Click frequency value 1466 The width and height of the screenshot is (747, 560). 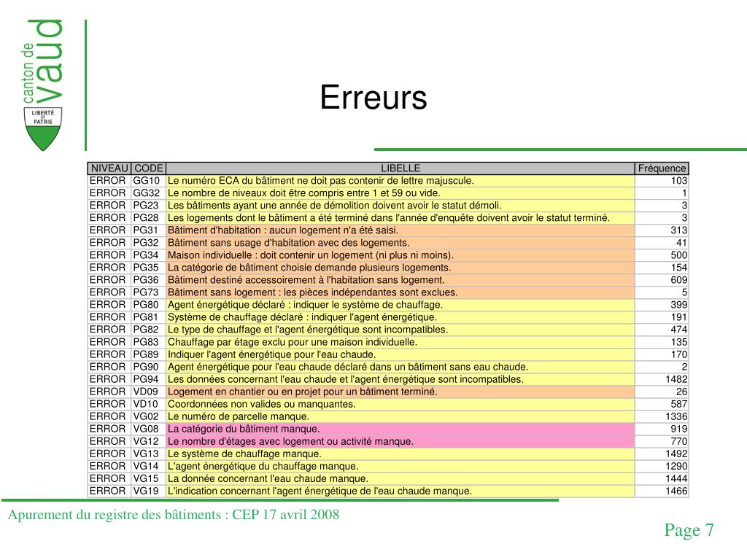pyautogui.click(x=676, y=491)
